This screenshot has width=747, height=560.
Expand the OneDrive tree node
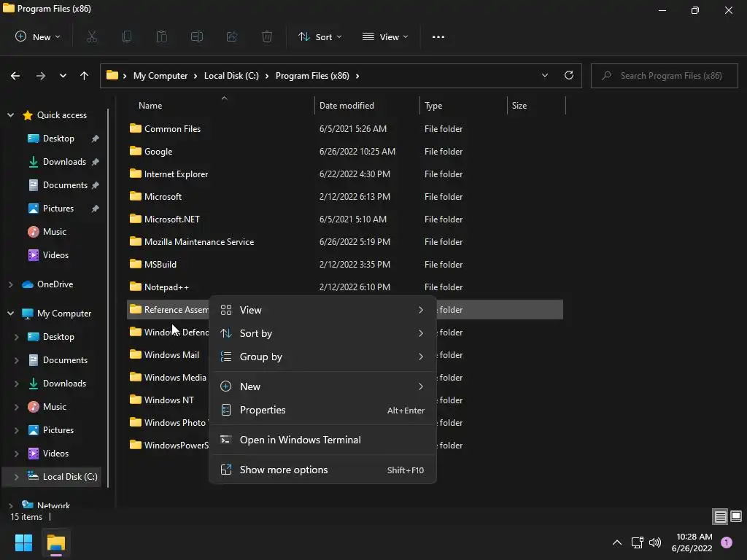(10, 284)
